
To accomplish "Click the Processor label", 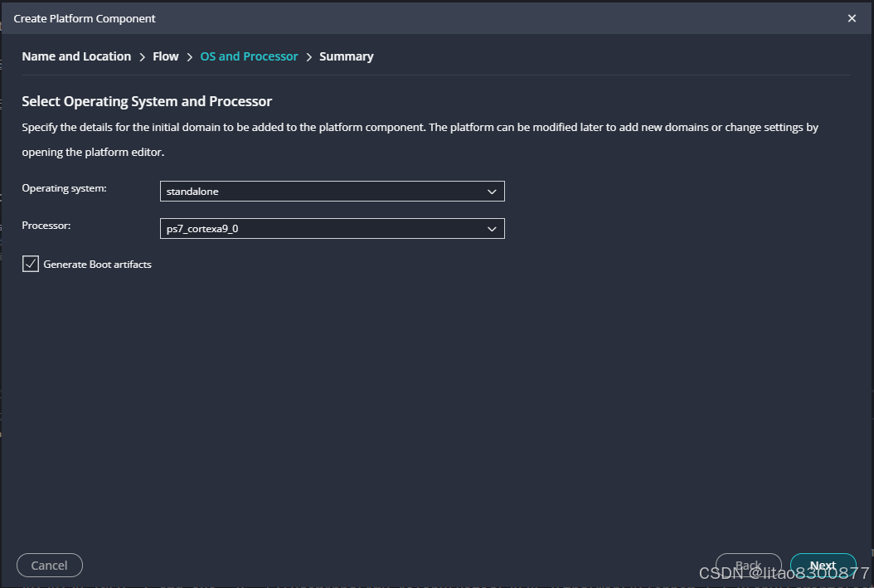I will click(46, 226).
